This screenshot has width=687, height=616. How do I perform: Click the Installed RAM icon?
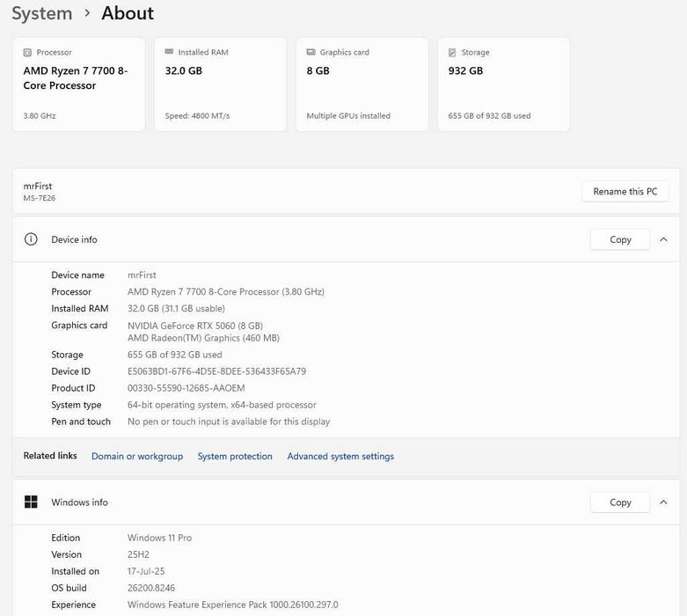tap(169, 53)
